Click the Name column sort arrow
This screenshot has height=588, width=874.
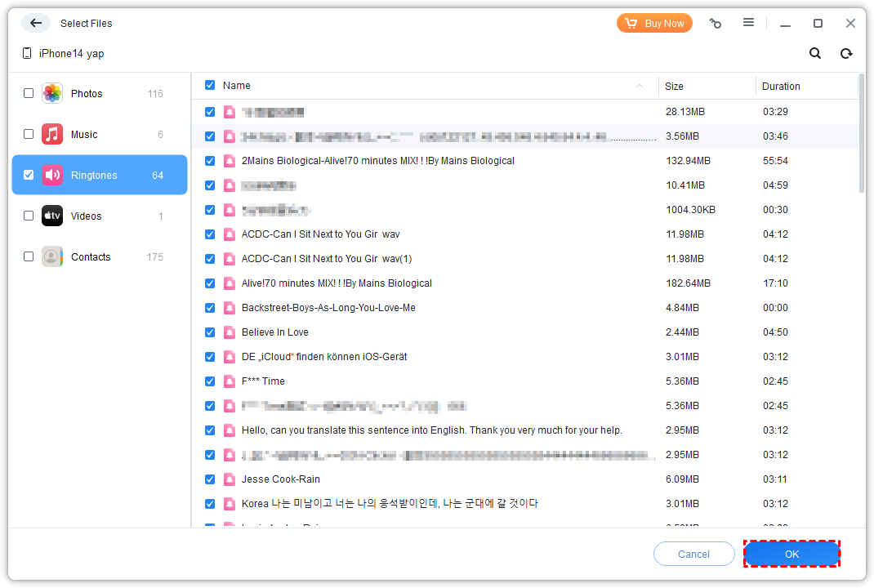pyautogui.click(x=640, y=86)
